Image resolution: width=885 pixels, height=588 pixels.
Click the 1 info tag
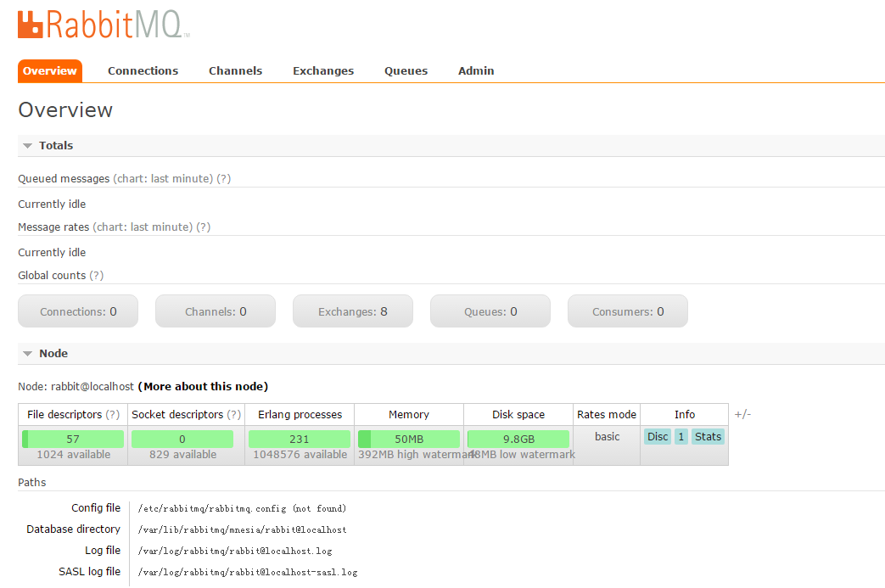[681, 437]
